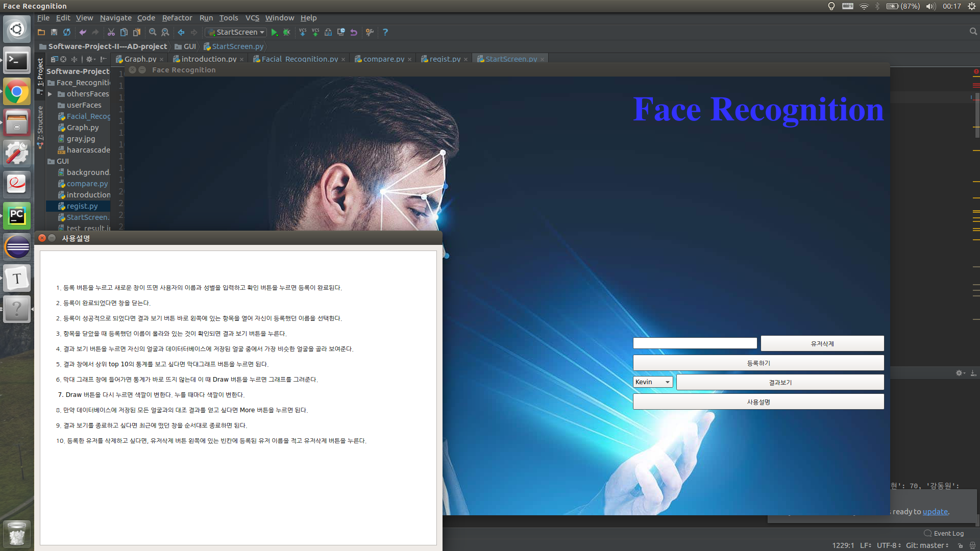Open the StartScreen run configuration dropdown
The width and height of the screenshot is (980, 551).
pos(236,32)
